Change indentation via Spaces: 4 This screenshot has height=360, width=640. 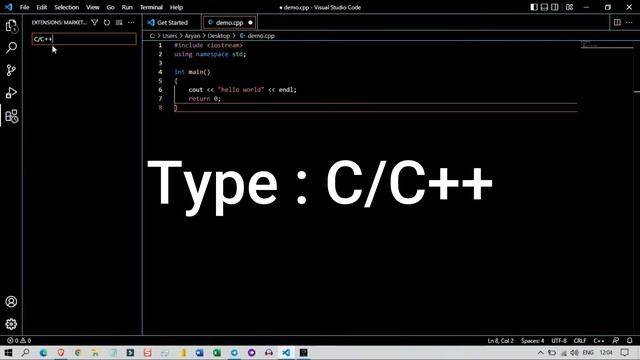pos(532,340)
